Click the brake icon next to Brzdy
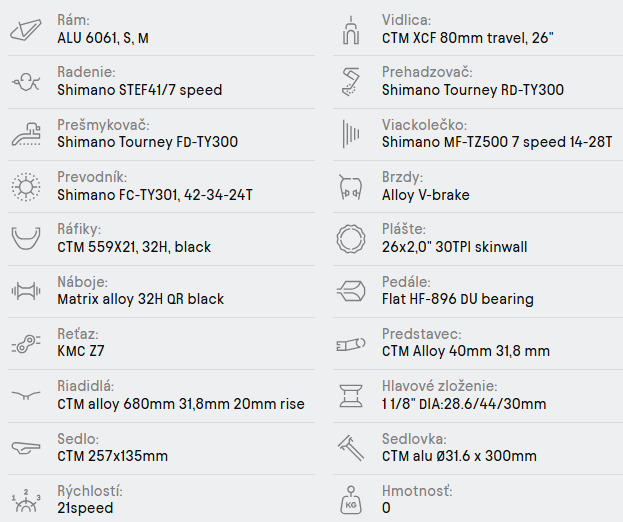 pos(349,186)
